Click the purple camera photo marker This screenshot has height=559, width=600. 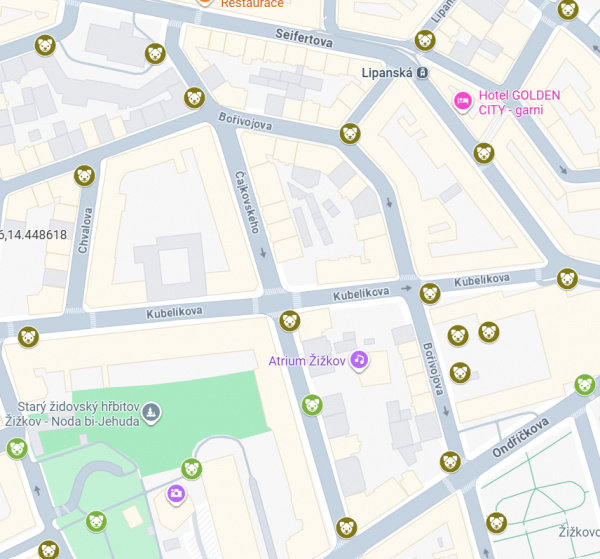(176, 494)
